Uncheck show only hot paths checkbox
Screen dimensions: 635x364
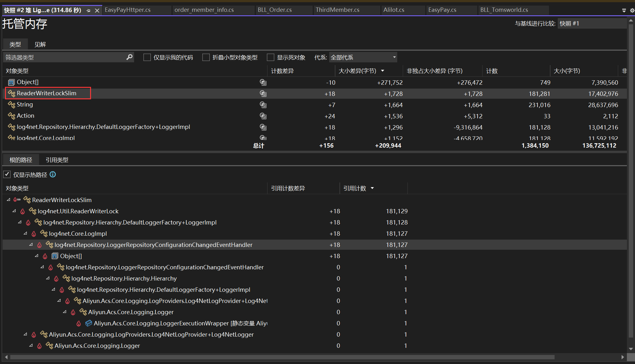click(x=7, y=174)
